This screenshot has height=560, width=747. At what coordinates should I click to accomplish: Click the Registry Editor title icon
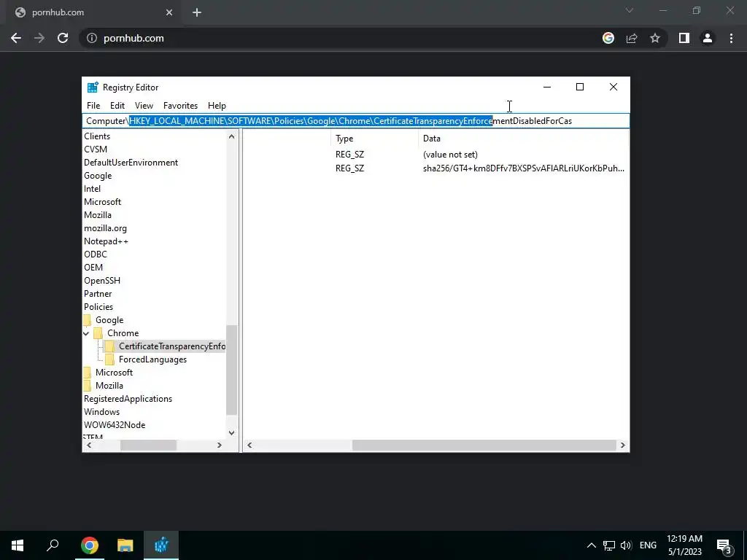click(93, 87)
